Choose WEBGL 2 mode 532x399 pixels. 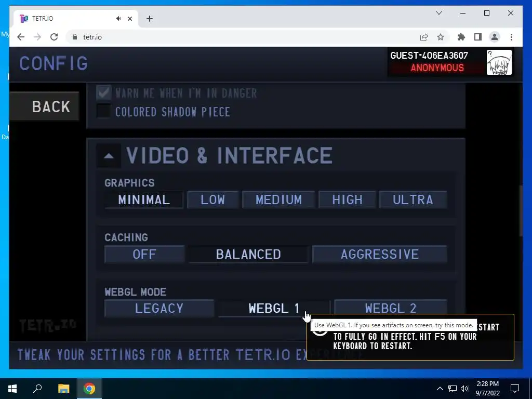391,308
